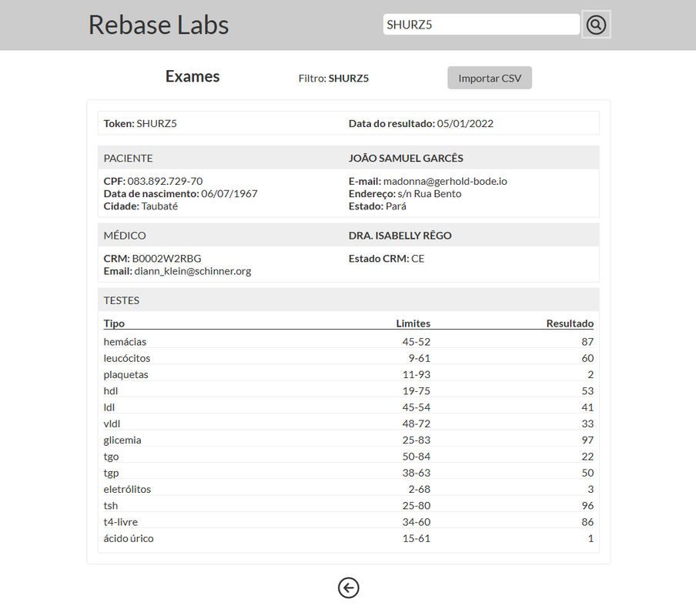This screenshot has width=696, height=616.
Task: Select doctor name DRA. ISABELLY RÊGO
Action: point(400,235)
